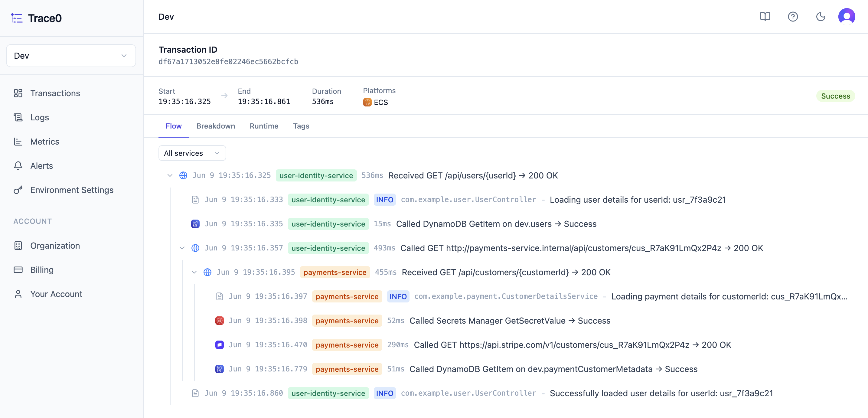Click log document icon on 19:35:16.333 row

[195, 200]
